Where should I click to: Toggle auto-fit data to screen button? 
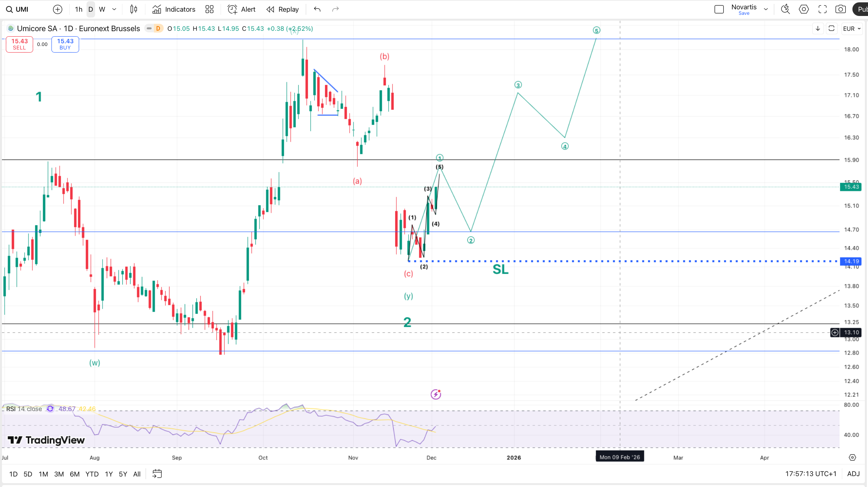pyautogui.click(x=831, y=29)
